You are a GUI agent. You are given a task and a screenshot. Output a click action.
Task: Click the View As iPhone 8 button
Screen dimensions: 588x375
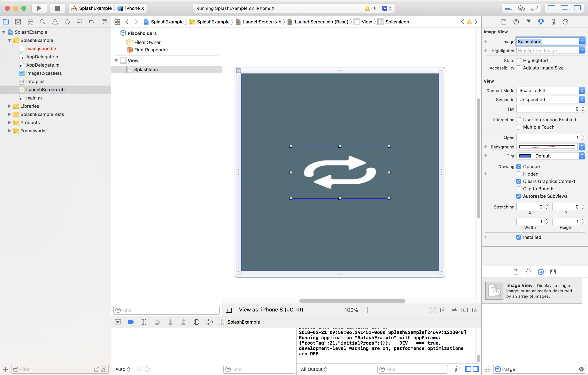click(271, 310)
